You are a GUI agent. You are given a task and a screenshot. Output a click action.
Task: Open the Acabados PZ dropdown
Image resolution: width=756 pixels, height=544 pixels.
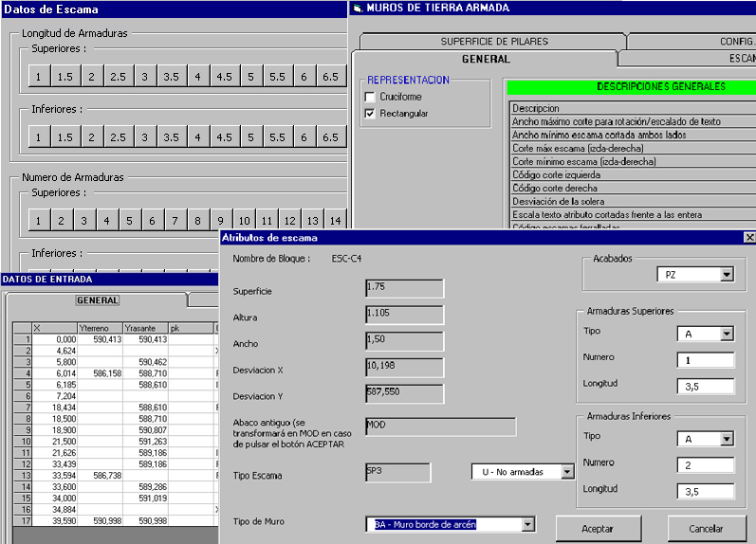(727, 275)
